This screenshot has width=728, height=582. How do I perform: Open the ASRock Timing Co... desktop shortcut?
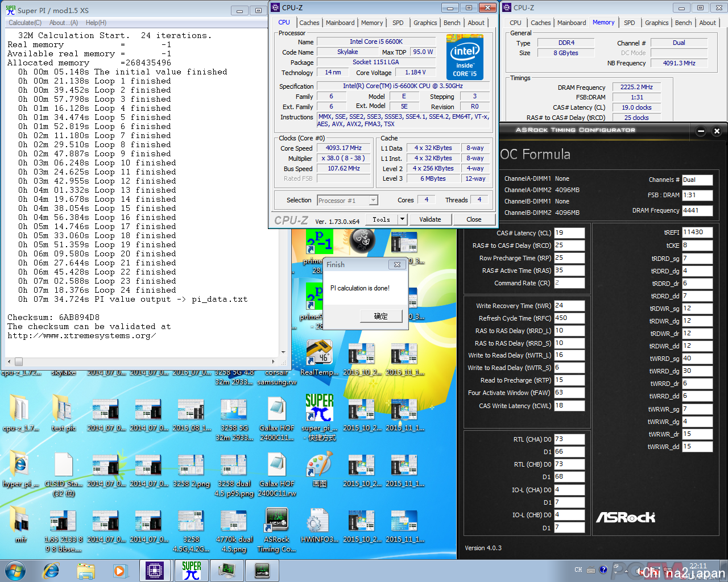point(276,529)
